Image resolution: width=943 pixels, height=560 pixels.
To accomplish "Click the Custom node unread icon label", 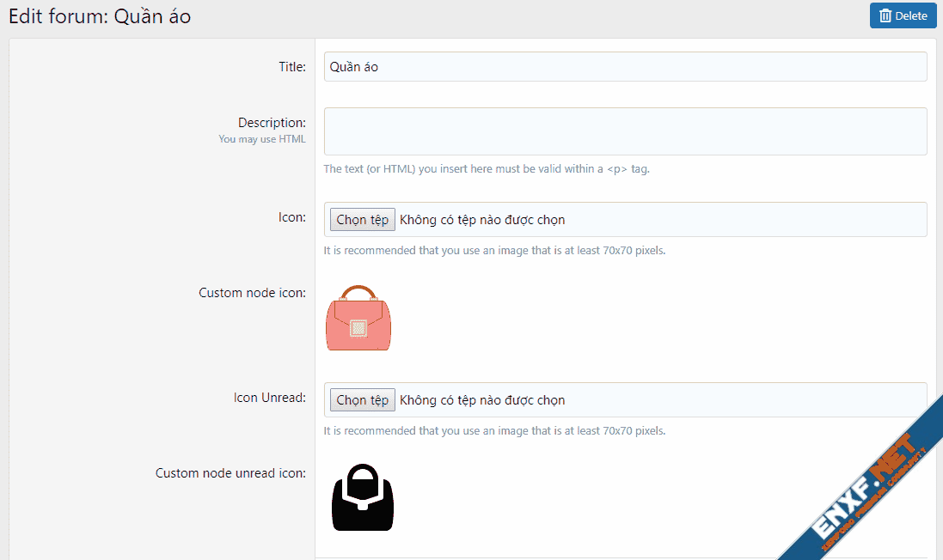I will pos(230,473).
